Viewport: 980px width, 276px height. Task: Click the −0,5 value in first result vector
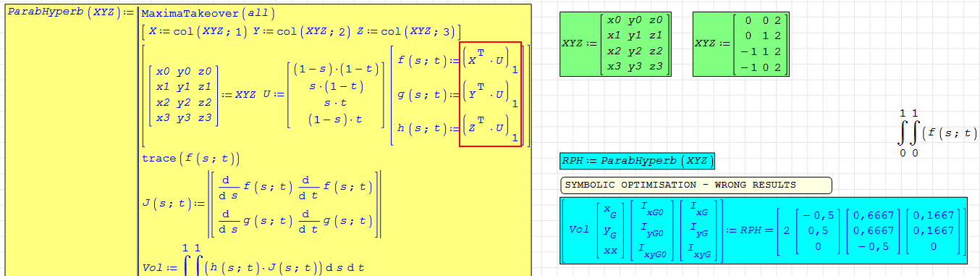click(x=821, y=214)
